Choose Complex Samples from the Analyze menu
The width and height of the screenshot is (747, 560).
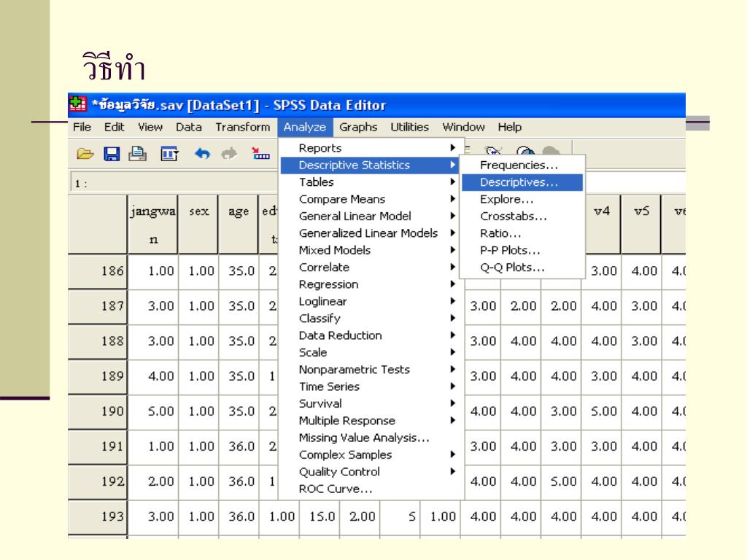369,455
